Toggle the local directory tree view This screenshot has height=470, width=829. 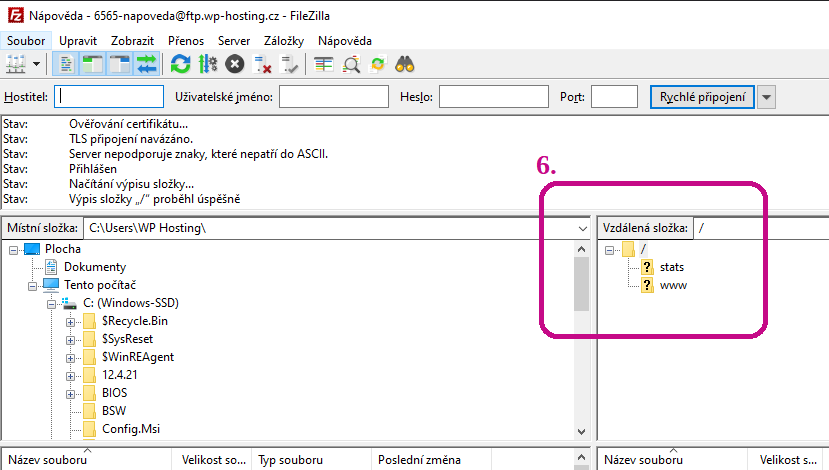93,64
